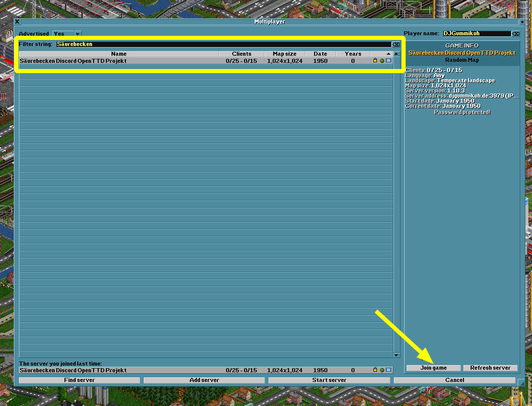
Task: Click the 'Password protected!' text in Game Info
Action: (x=462, y=112)
